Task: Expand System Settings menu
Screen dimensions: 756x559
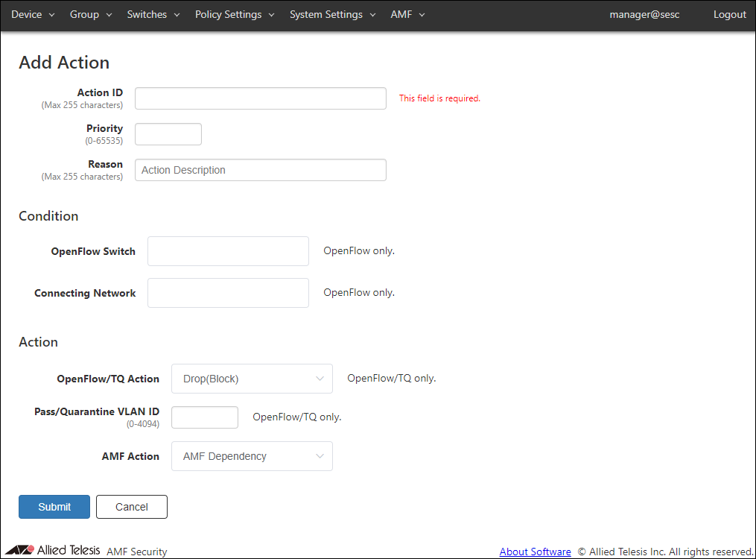Action: [332, 14]
